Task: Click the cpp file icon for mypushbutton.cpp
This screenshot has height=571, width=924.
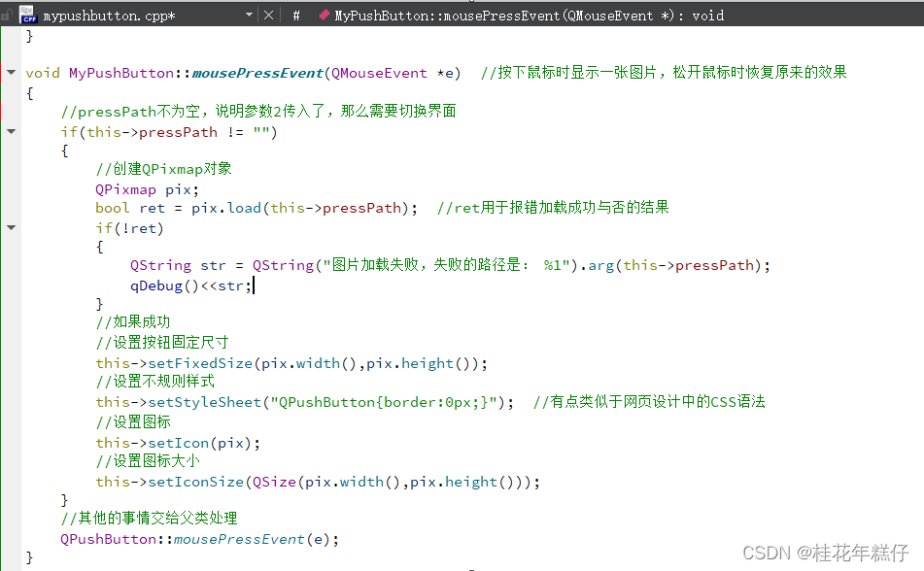Action: click(x=28, y=15)
